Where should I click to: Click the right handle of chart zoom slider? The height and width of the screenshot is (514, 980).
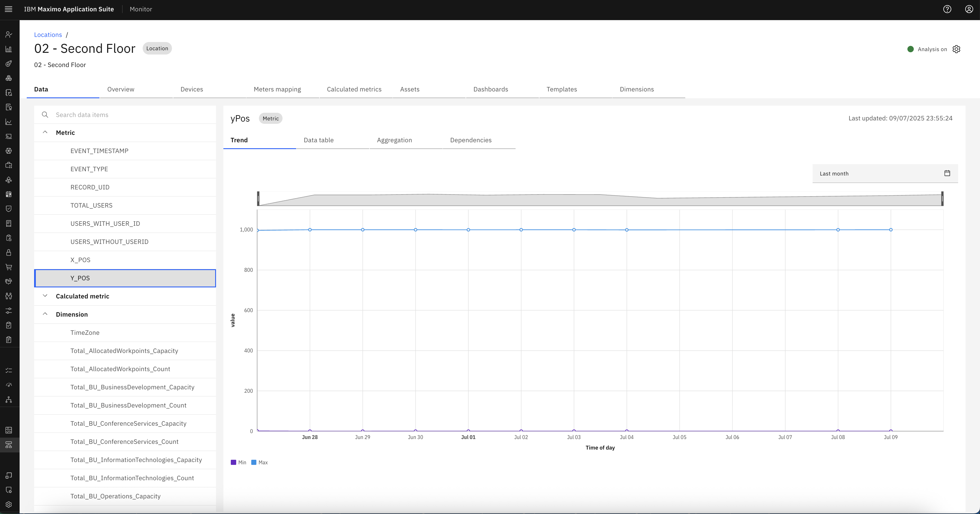(942, 199)
